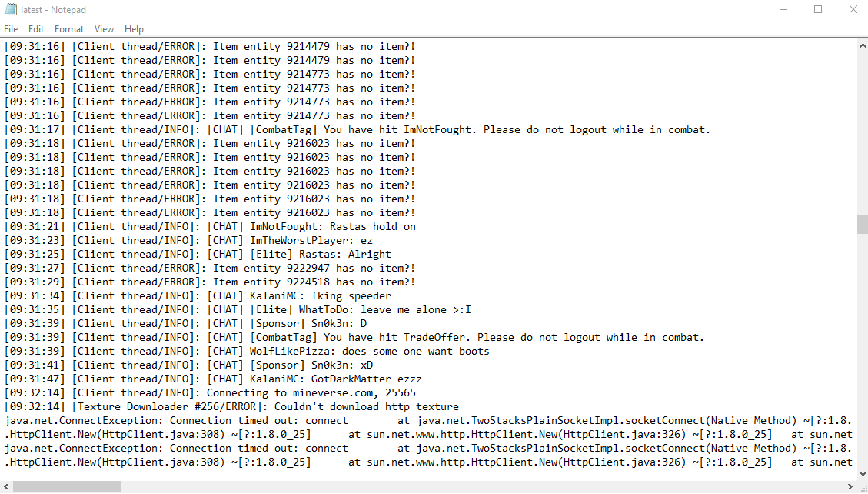The width and height of the screenshot is (868, 494).
Task: Click horizontal scrollbar track right of the thumb
Action: pyautogui.click(x=481, y=487)
